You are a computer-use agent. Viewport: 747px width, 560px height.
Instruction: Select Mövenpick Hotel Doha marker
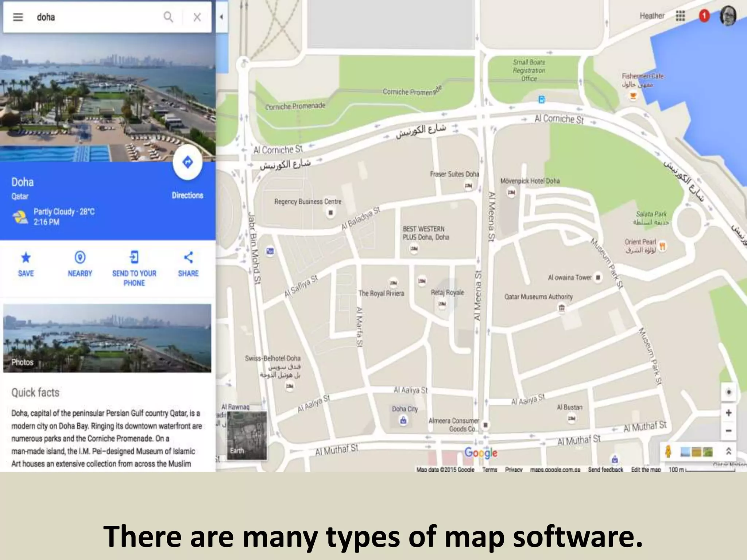[x=511, y=192]
